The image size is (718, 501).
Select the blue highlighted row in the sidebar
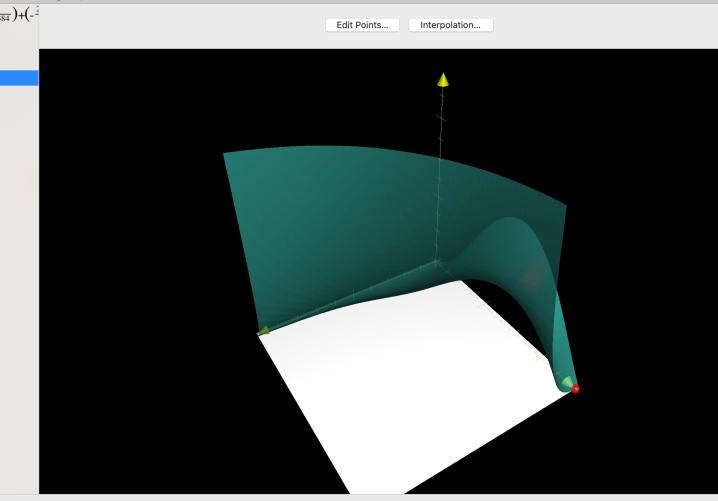(19, 78)
